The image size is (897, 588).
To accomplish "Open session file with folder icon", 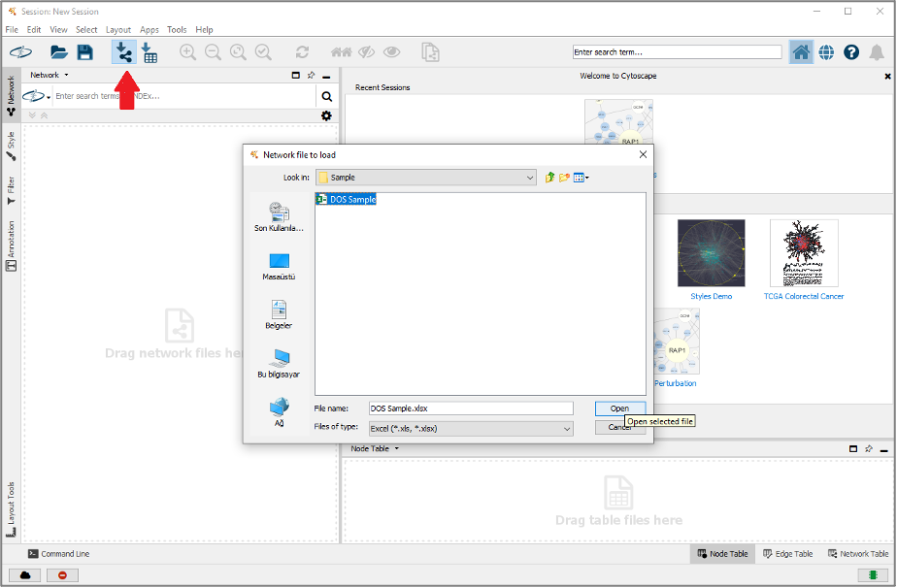I will coord(58,52).
